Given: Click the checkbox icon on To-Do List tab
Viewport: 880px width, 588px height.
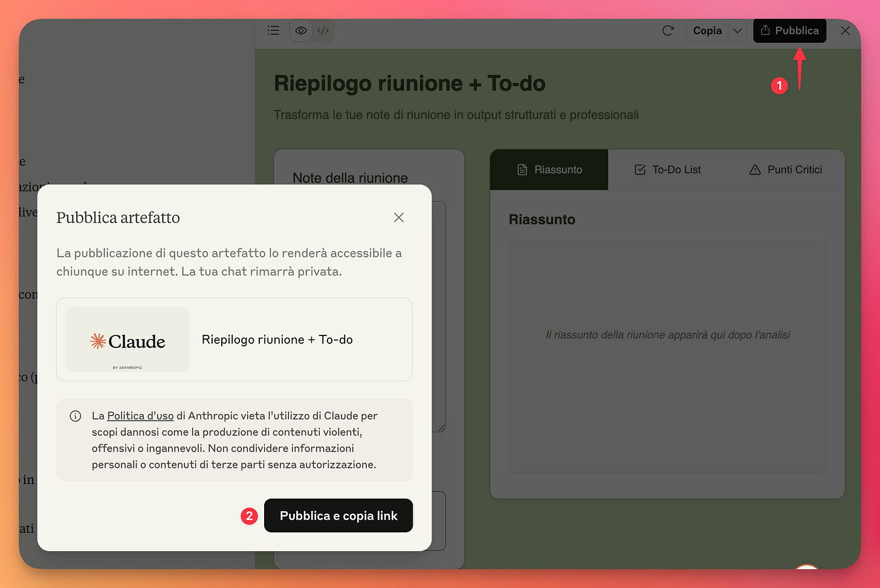Looking at the screenshot, I should (x=640, y=170).
